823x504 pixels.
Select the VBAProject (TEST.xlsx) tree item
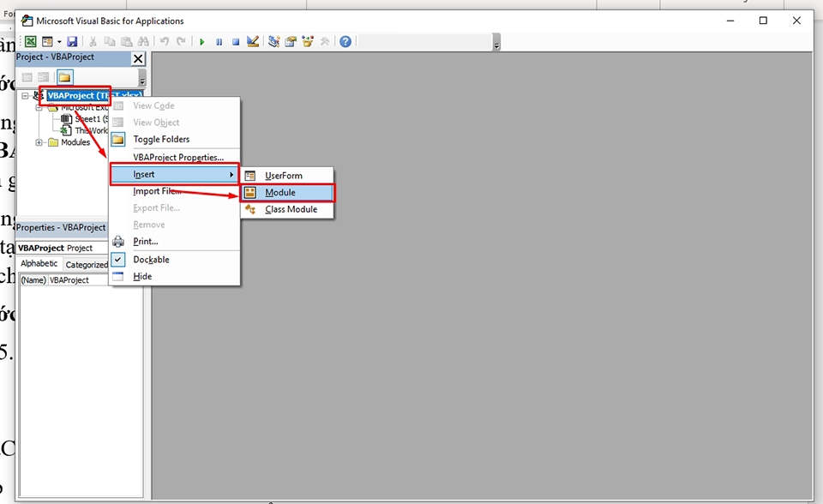pos(94,95)
